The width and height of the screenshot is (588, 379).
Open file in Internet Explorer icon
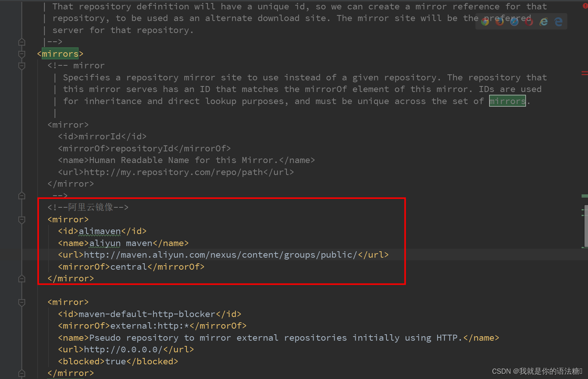click(544, 22)
